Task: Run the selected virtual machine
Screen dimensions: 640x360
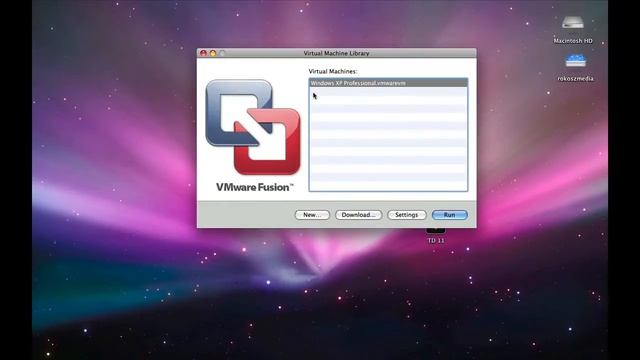Action: pos(449,215)
